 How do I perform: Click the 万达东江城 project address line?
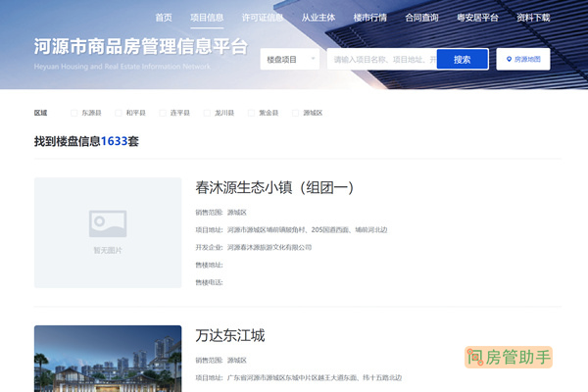point(315,377)
